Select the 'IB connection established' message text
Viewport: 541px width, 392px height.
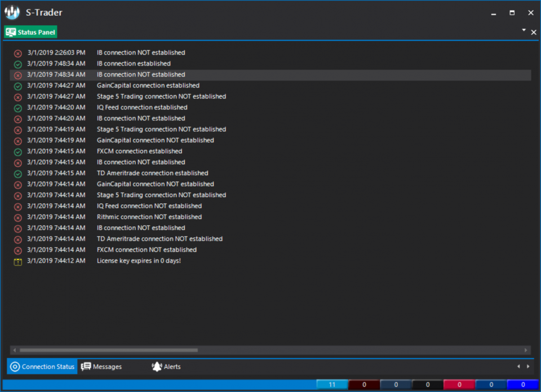[134, 64]
